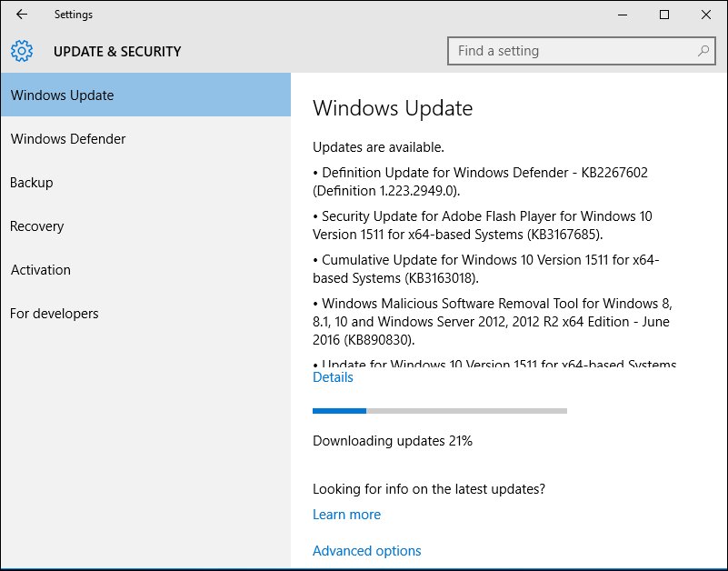
Task: Maximize the Settings window
Action: (x=664, y=15)
